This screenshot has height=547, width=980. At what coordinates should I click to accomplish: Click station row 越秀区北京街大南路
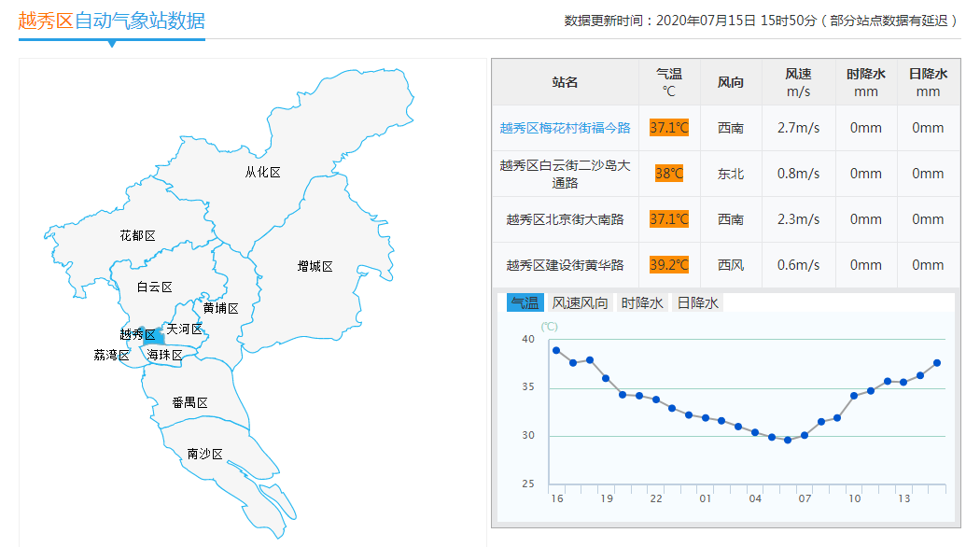(565, 219)
